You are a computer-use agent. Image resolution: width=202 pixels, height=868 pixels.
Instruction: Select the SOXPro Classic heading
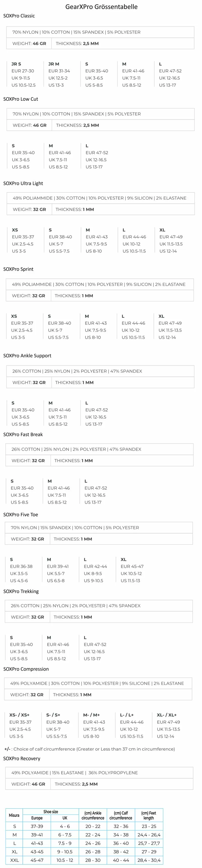click(19, 16)
